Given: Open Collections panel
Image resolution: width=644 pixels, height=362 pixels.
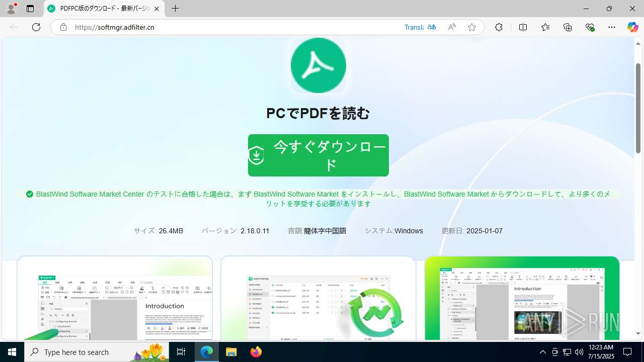Looking at the screenshot, I should (568, 27).
